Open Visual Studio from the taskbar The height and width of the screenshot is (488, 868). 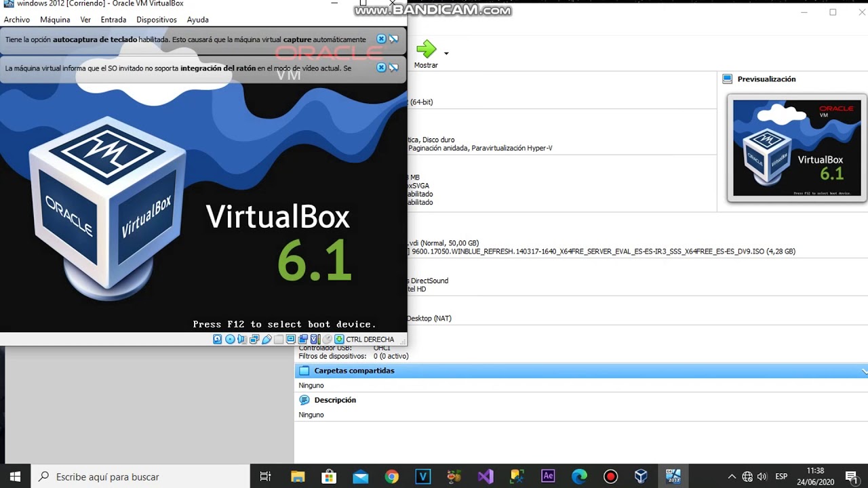click(486, 476)
